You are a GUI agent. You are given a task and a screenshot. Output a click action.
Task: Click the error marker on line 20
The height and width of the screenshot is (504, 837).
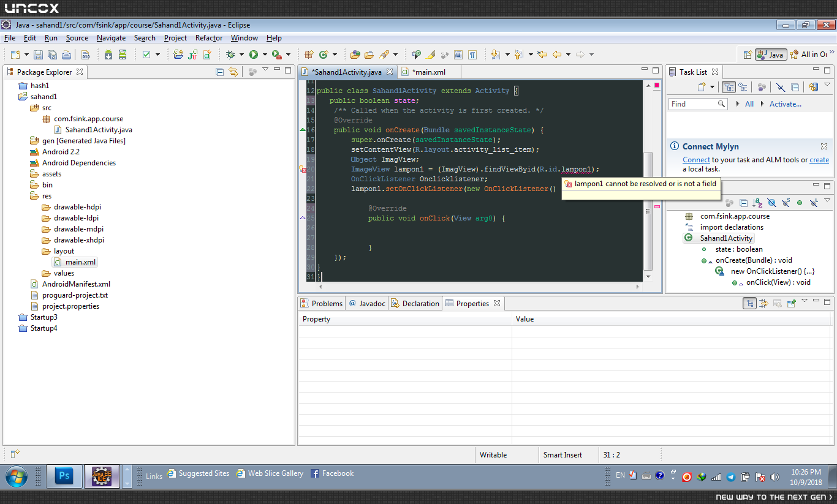pos(303,169)
